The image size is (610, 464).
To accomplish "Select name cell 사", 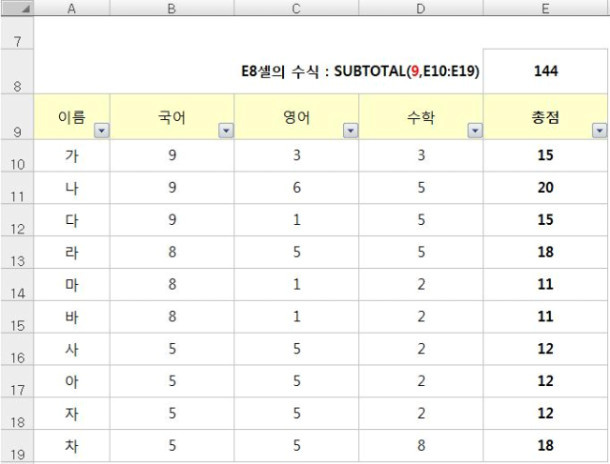I will (72, 349).
